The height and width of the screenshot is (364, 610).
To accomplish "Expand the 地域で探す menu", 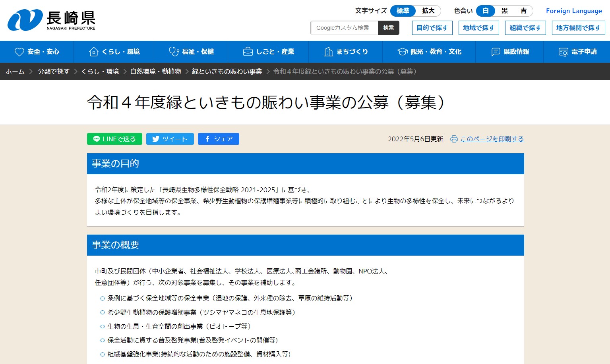I will (478, 28).
